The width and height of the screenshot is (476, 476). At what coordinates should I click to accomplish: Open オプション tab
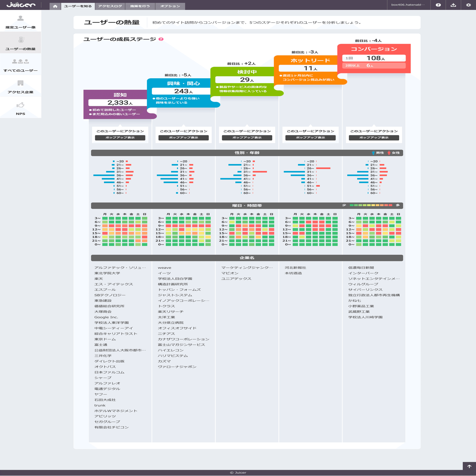point(170,6)
